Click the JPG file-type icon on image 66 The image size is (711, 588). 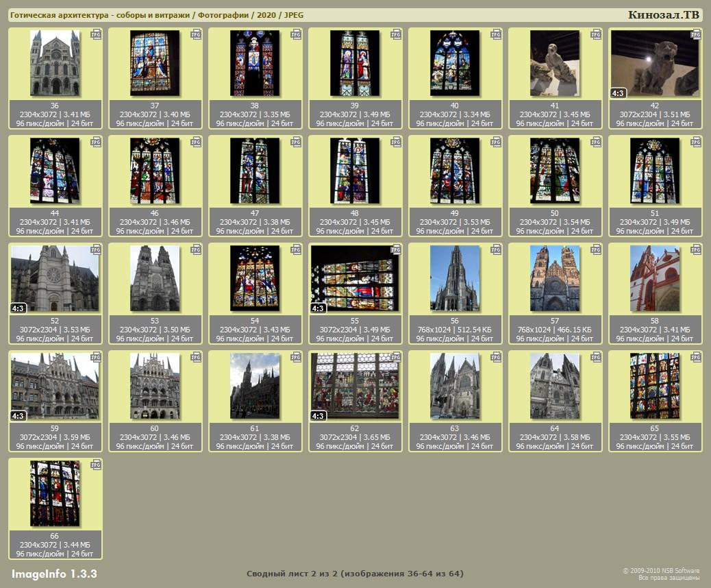point(96,465)
